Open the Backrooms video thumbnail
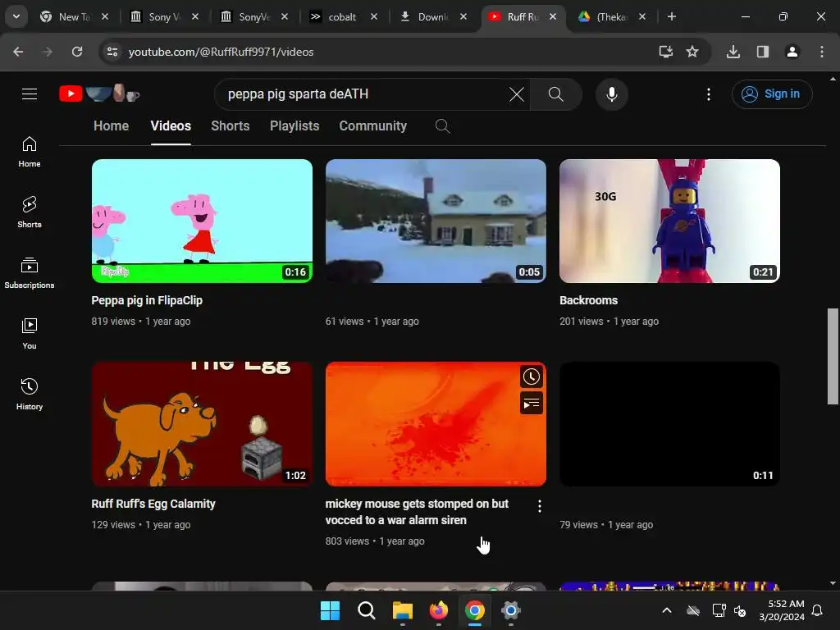840x630 pixels. coord(669,221)
